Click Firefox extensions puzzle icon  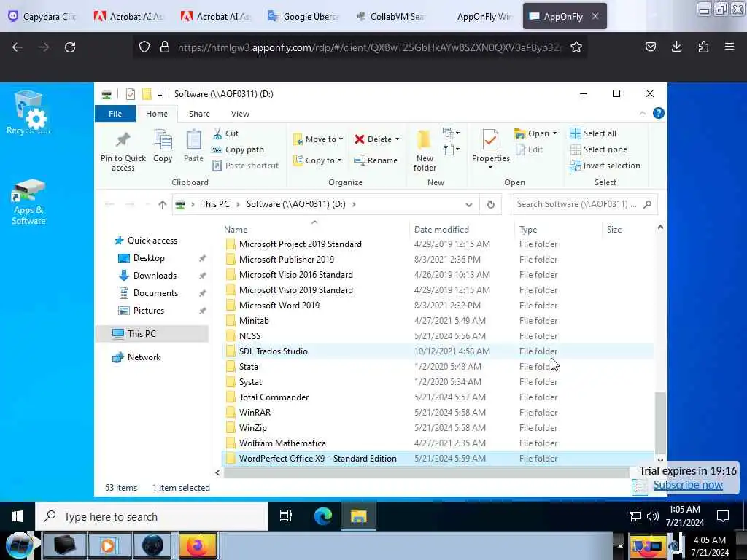pos(703,47)
